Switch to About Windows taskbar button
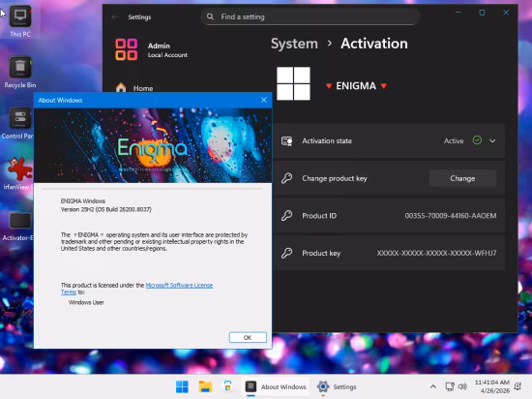532x399 pixels. click(x=277, y=386)
